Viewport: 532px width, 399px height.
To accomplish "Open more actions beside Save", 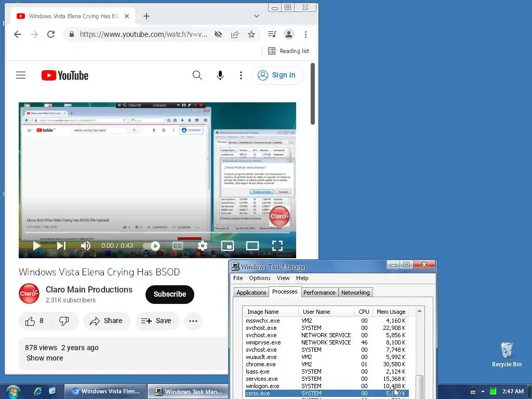I will (x=193, y=321).
